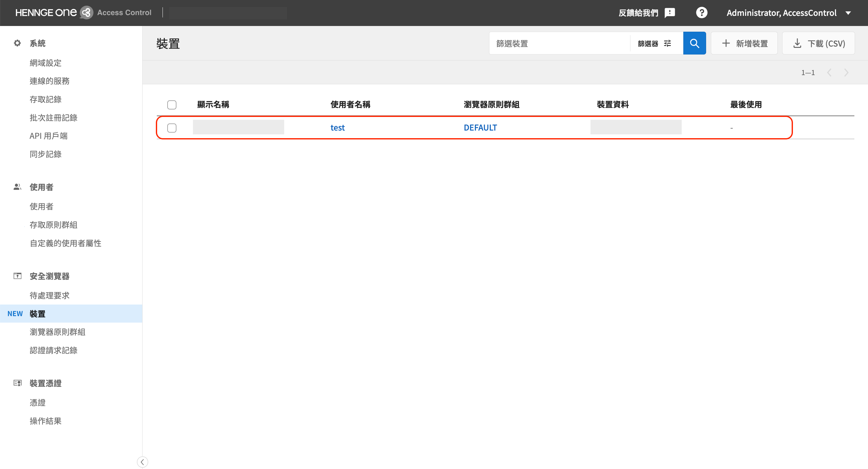Open 使用者 sub-item in sidebar

[41, 206]
